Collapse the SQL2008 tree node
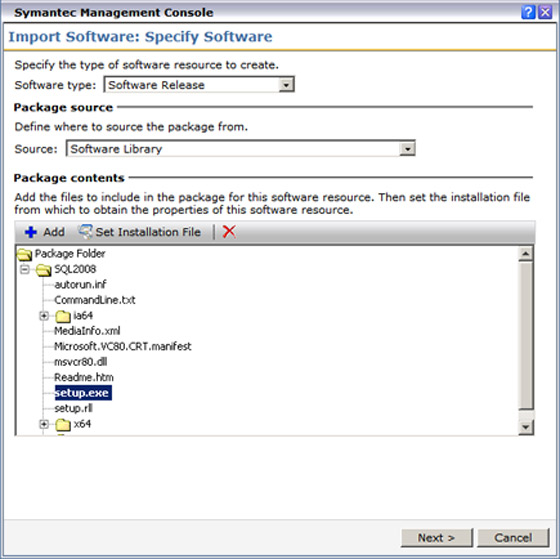The width and height of the screenshot is (560, 559). (24, 269)
